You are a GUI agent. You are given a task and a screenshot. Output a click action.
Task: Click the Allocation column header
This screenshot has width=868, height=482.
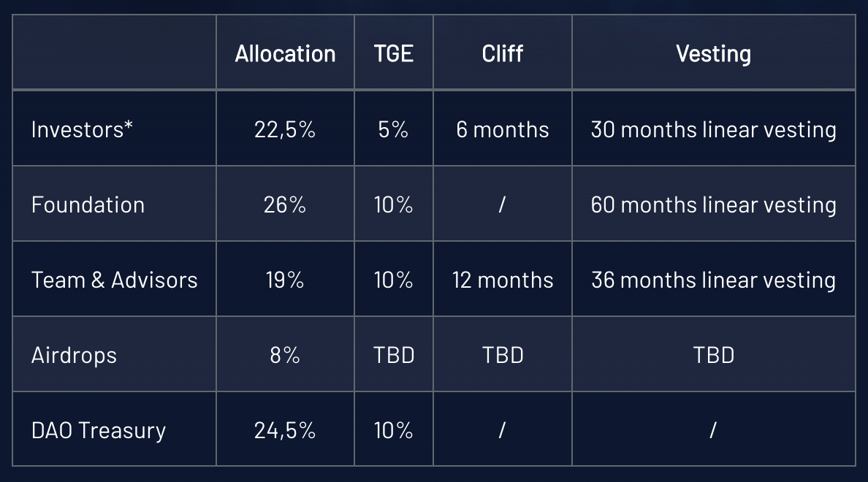pos(285,54)
